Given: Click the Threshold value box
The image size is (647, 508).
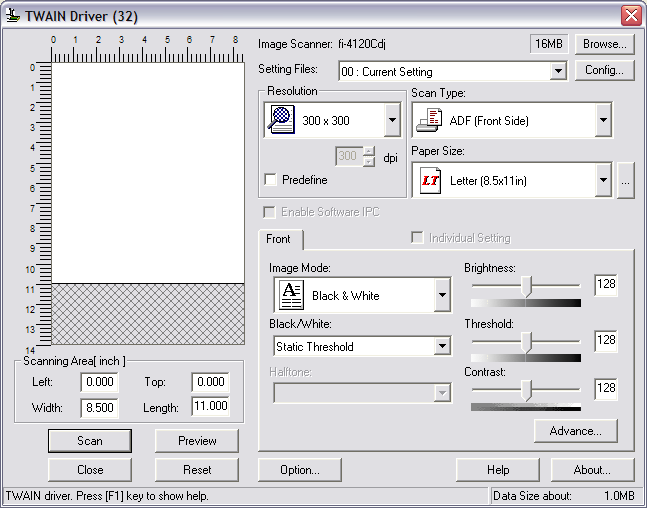Looking at the screenshot, I should [606, 340].
